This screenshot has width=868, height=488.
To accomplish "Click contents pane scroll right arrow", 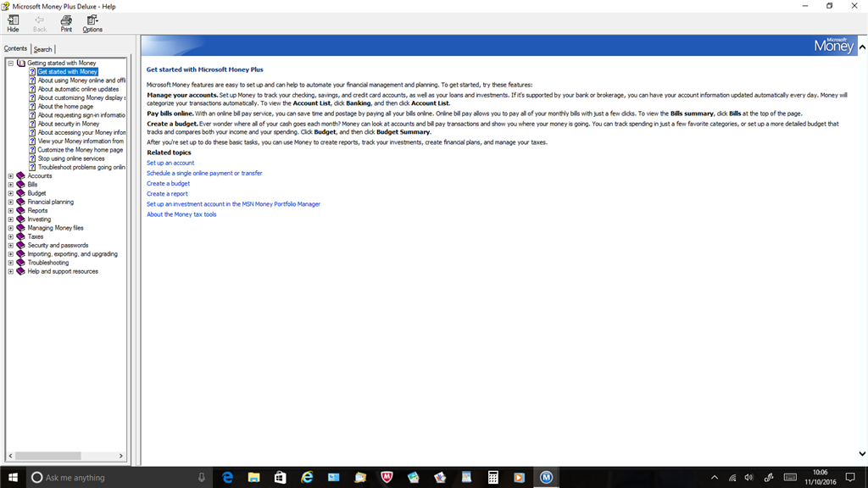I will click(x=121, y=456).
